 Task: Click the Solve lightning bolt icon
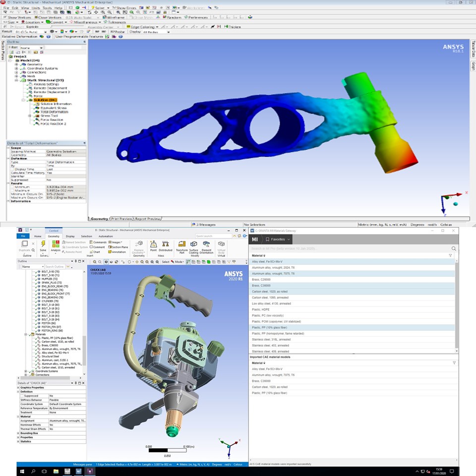pyautogui.click(x=43, y=244)
